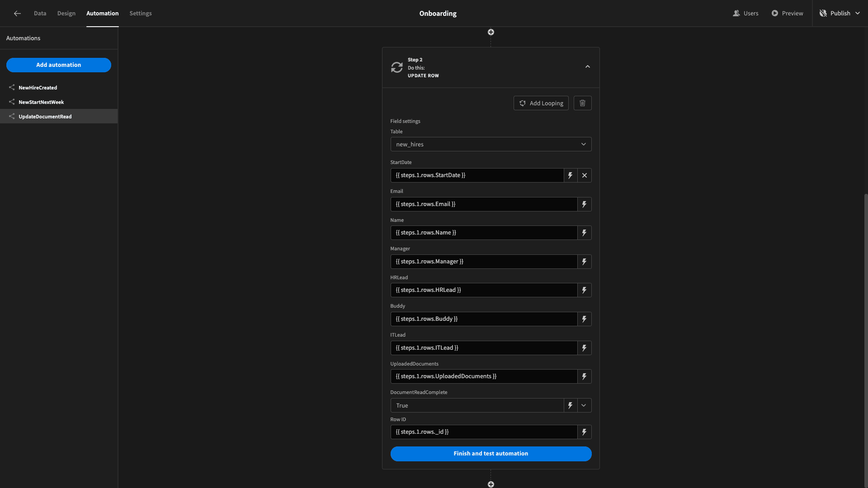Click the Preview button
The height and width of the screenshot is (488, 868).
[x=787, y=14]
